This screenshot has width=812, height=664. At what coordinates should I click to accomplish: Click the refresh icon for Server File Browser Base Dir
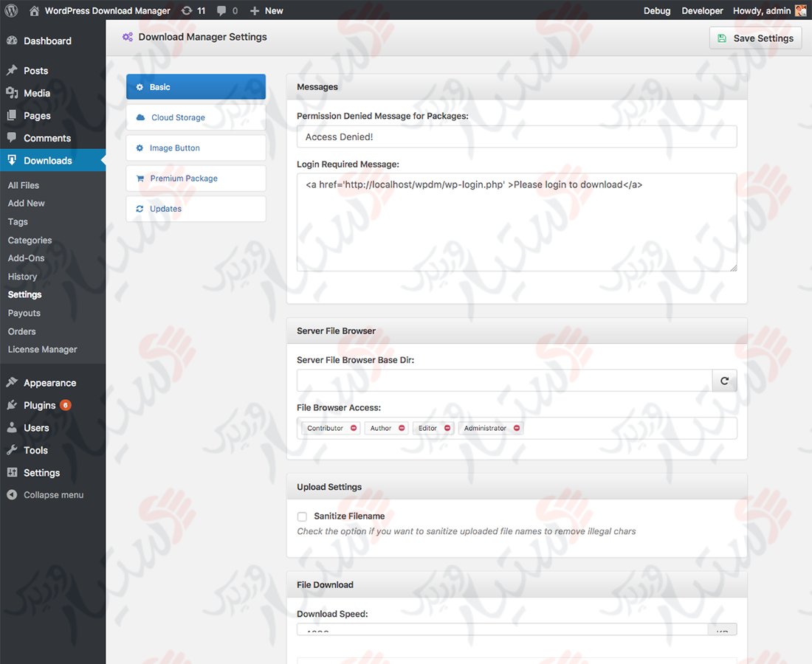(724, 380)
